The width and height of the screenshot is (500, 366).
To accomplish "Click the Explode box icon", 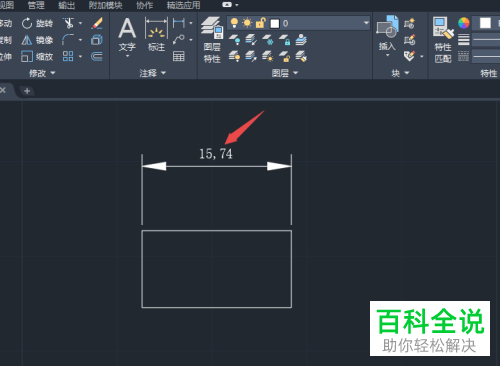I will coord(97,40).
